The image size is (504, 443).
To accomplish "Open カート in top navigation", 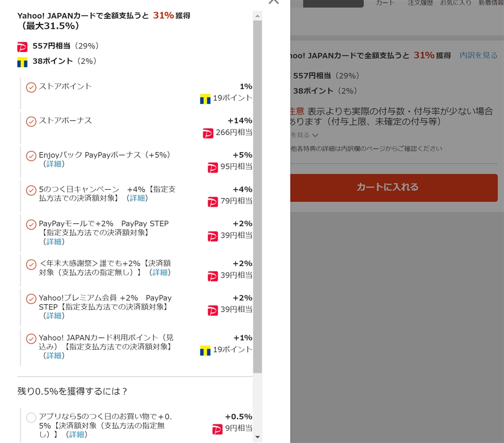I will click(x=385, y=3).
